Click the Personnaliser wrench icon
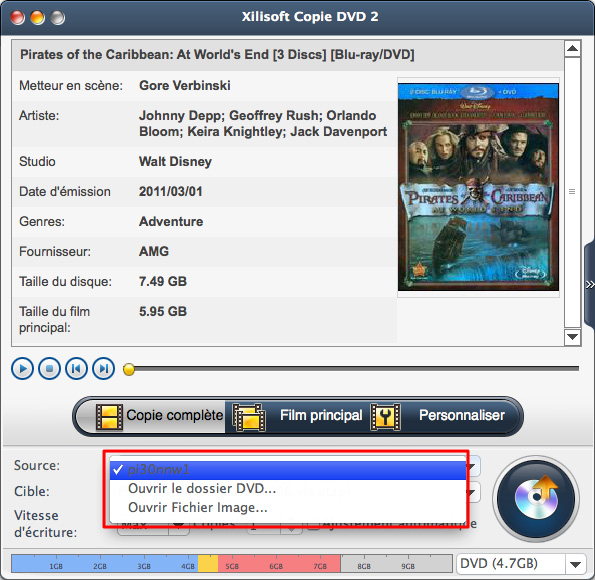This screenshot has height=580, width=595. (x=385, y=416)
